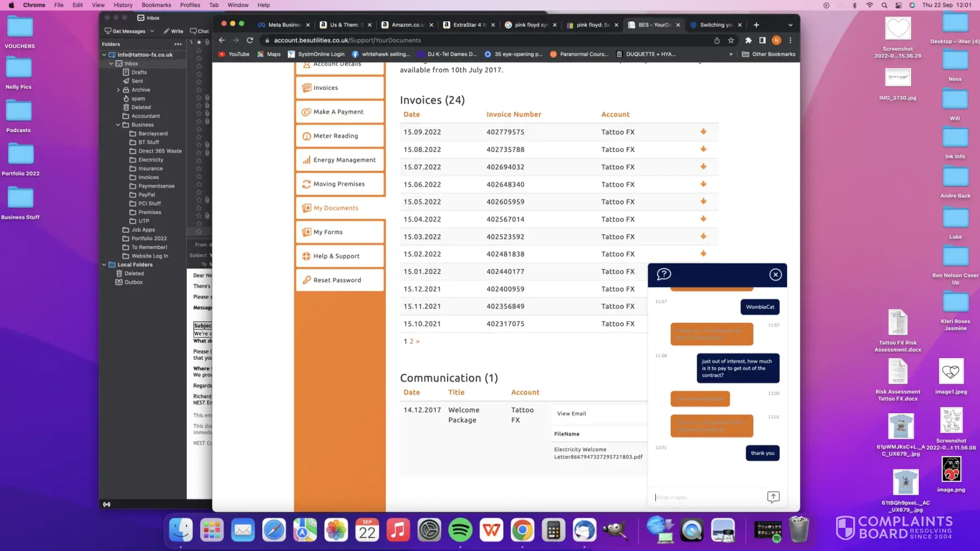
Task: Open Chrome extensions puzzle icon
Action: click(x=748, y=40)
